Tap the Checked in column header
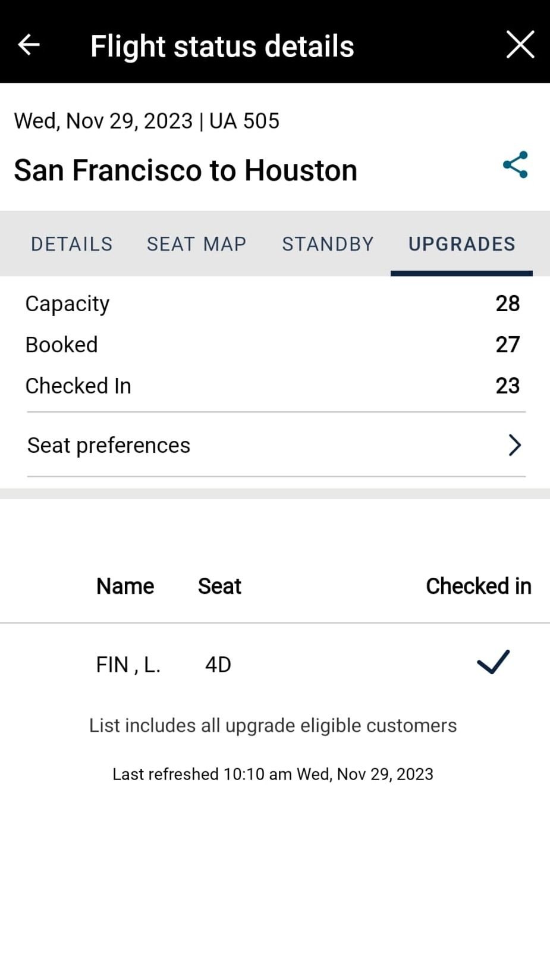 pyautogui.click(x=478, y=586)
